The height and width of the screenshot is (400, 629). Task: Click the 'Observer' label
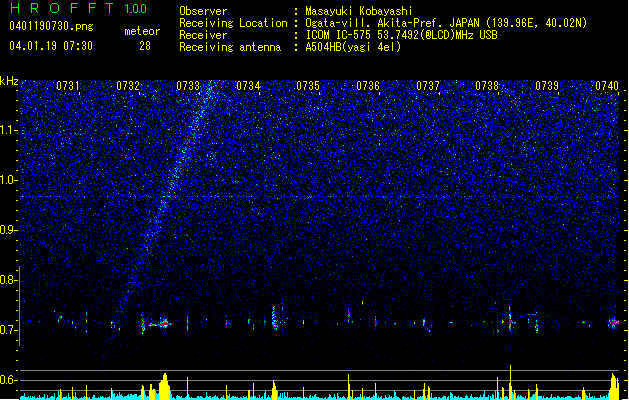203,11
